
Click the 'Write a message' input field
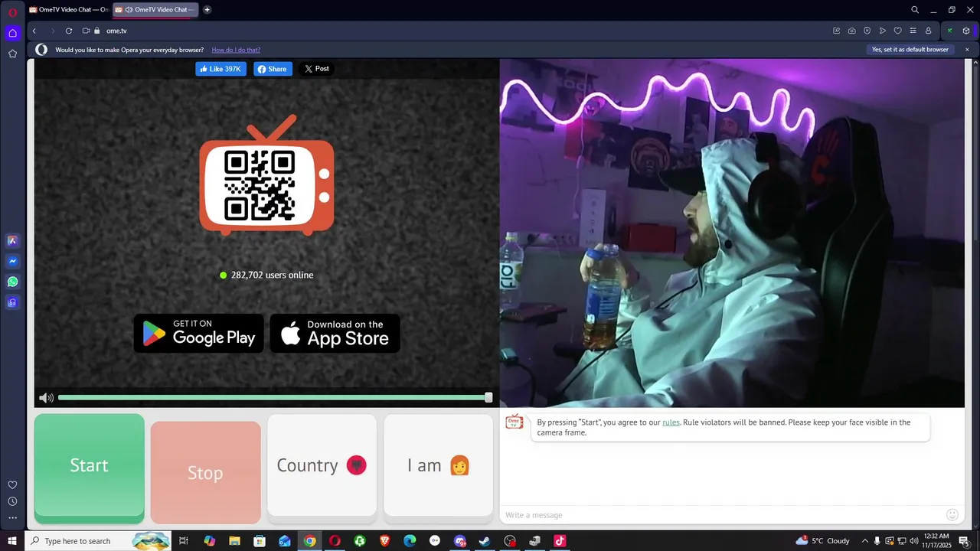click(720, 515)
